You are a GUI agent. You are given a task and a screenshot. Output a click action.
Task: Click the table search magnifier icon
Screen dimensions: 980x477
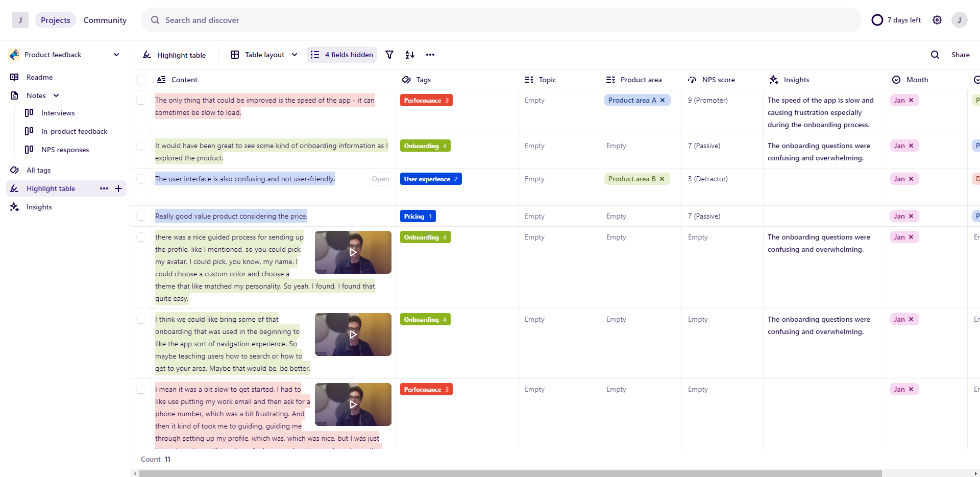point(935,55)
